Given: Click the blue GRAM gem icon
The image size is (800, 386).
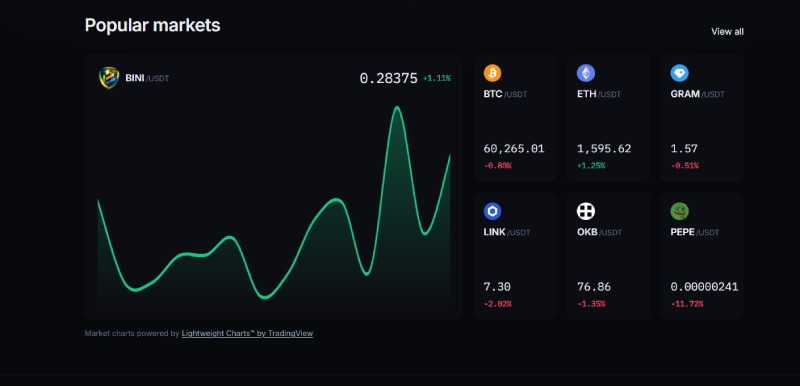Looking at the screenshot, I should coord(680,73).
